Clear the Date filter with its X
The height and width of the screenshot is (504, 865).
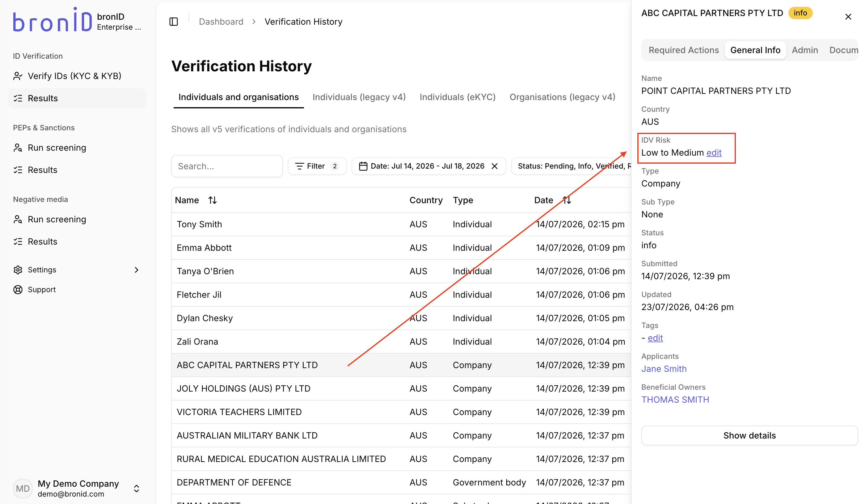[495, 166]
